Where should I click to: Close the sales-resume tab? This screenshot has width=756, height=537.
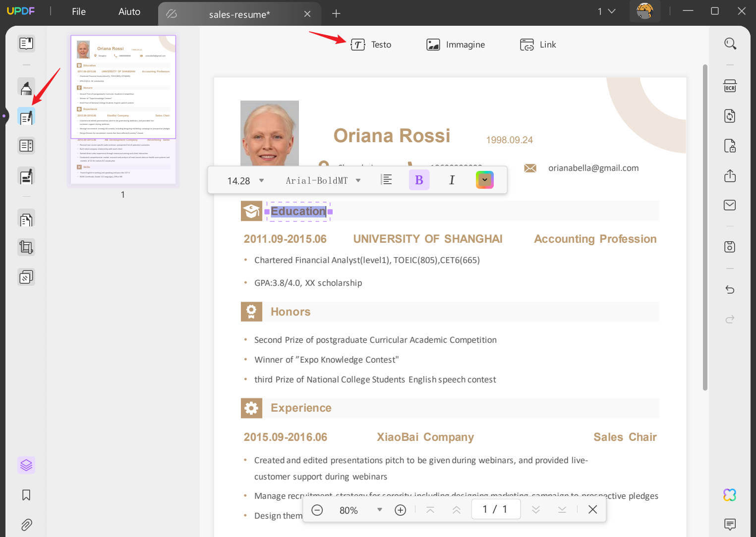pyautogui.click(x=307, y=14)
